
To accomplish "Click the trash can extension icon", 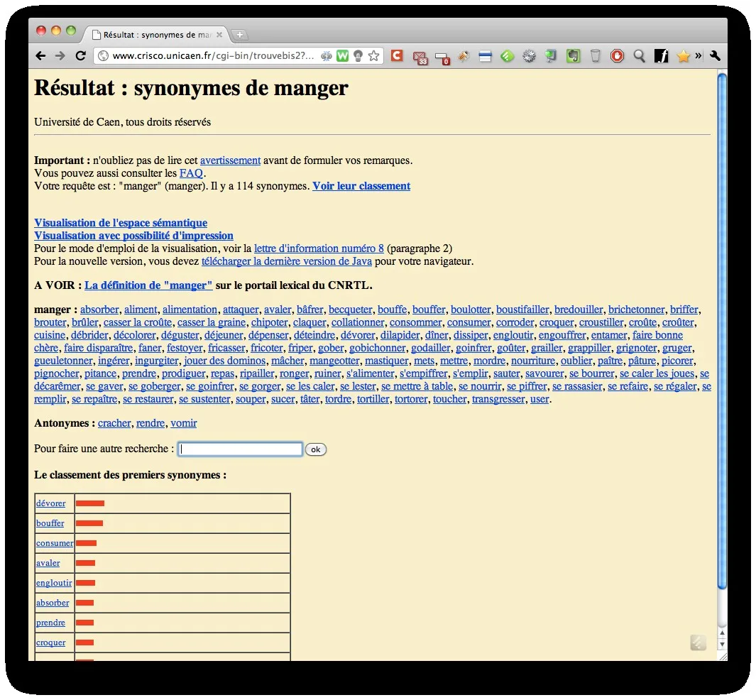I will pyautogui.click(x=596, y=56).
